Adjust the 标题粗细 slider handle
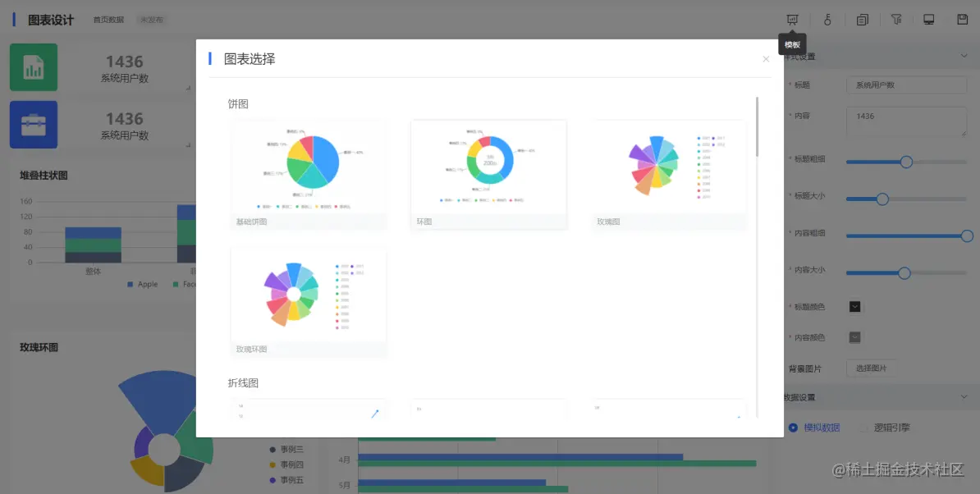 tap(906, 162)
